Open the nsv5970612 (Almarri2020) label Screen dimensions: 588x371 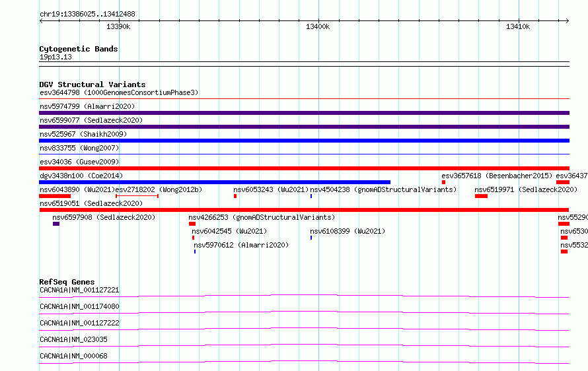tap(241, 245)
